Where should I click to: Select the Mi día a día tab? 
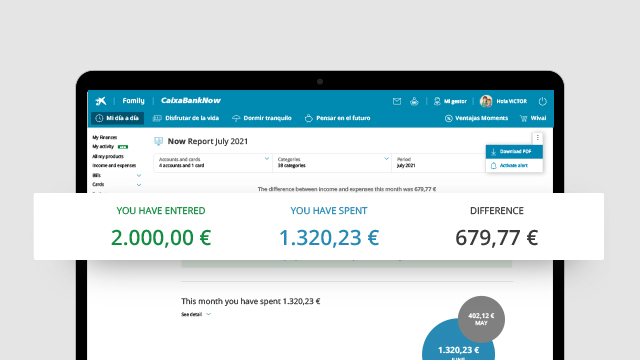pyautogui.click(x=118, y=118)
